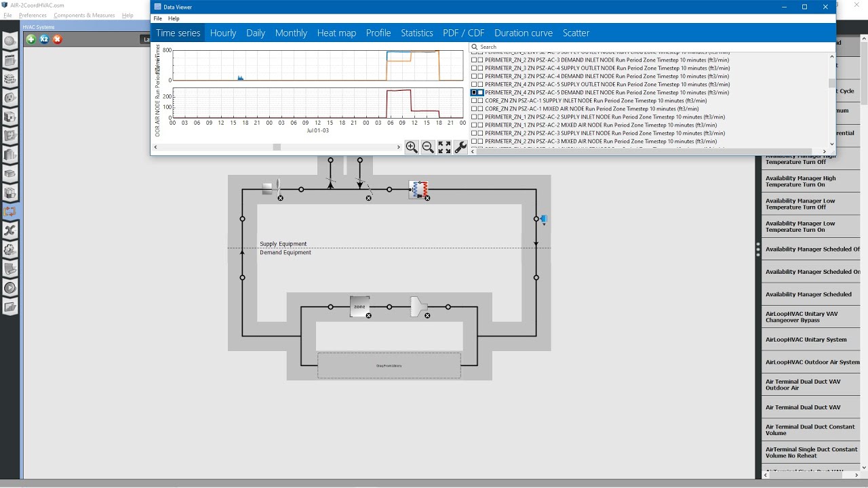Click the variable list vertical scrollbar thumb
Viewport: 868px width, 488px height.
(x=832, y=83)
